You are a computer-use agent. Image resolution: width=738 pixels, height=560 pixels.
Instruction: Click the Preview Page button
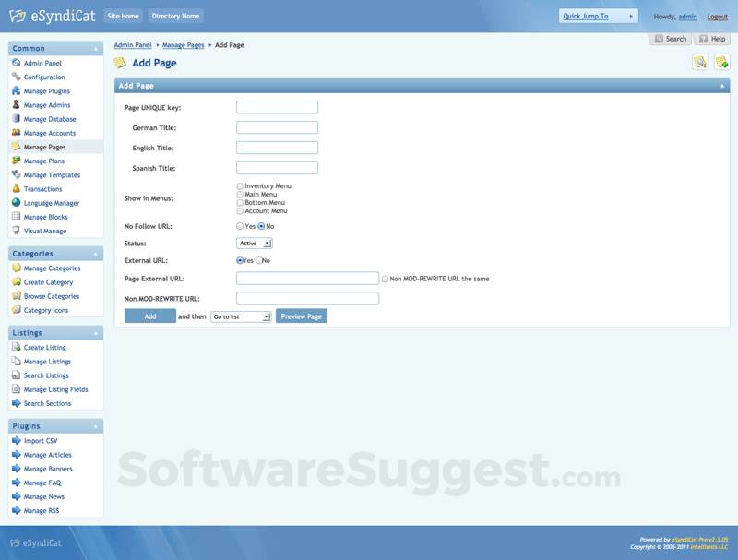click(x=302, y=316)
